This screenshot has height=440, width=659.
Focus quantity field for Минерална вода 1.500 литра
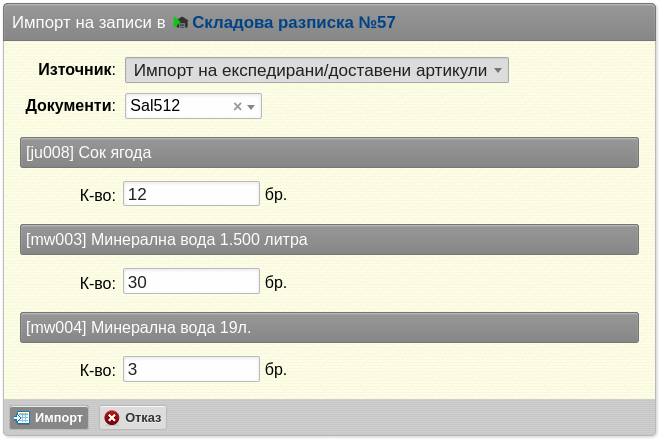191,281
